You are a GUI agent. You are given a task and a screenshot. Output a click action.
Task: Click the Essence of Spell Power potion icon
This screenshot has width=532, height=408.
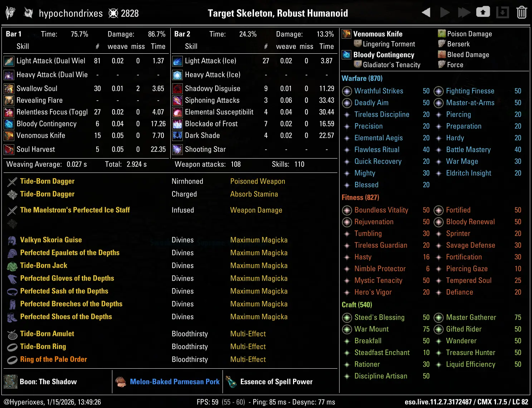(231, 382)
